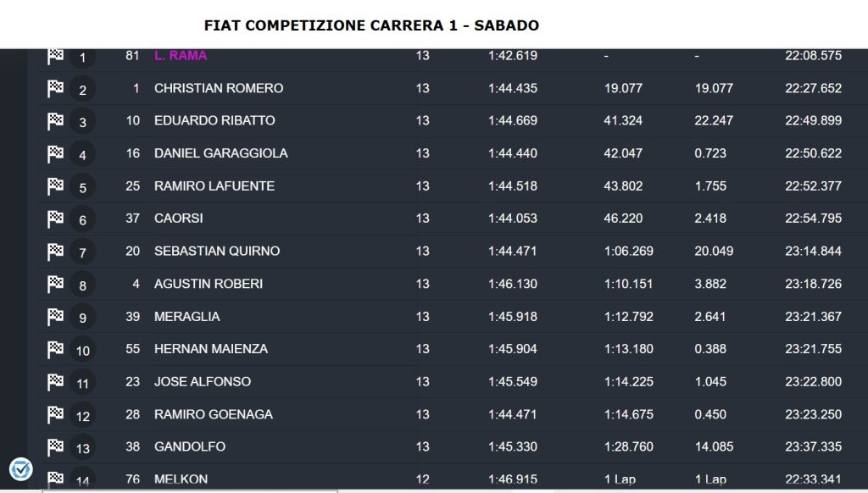
Task: Click the horizontal scrollbar at the bottom
Action: point(191,490)
